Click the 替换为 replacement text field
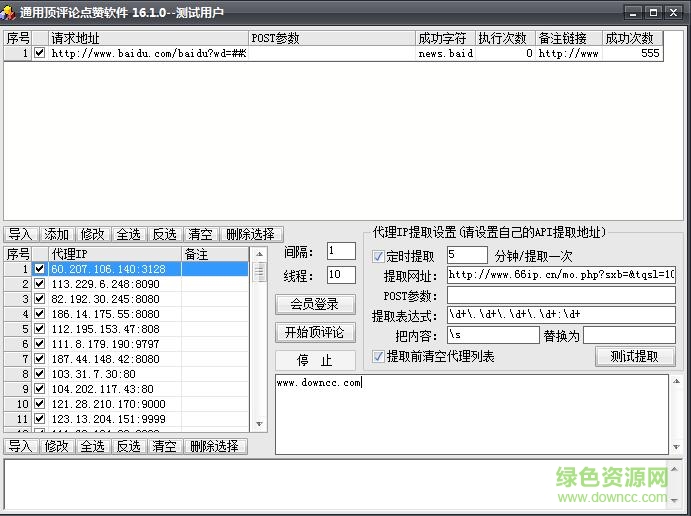The height and width of the screenshot is (516, 691). click(629, 335)
